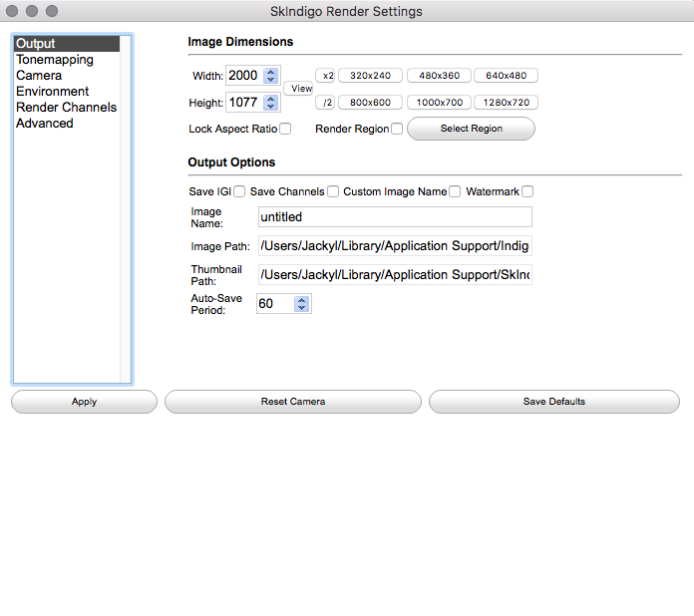Select Environment in the sidebar list
The width and height of the screenshot is (694, 616).
tap(52, 92)
